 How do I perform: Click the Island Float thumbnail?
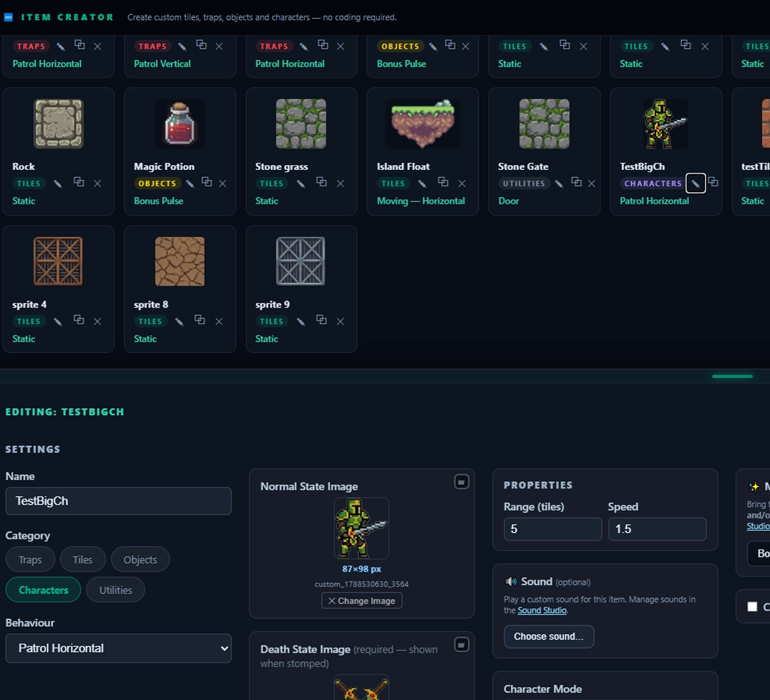click(x=423, y=123)
